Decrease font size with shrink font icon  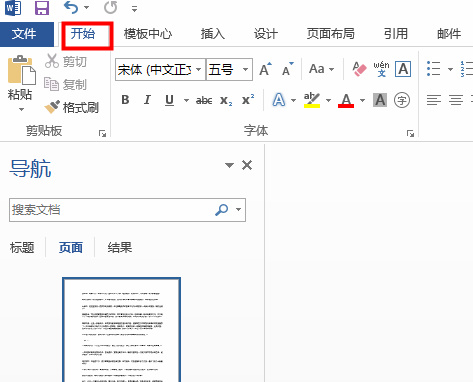coord(288,69)
